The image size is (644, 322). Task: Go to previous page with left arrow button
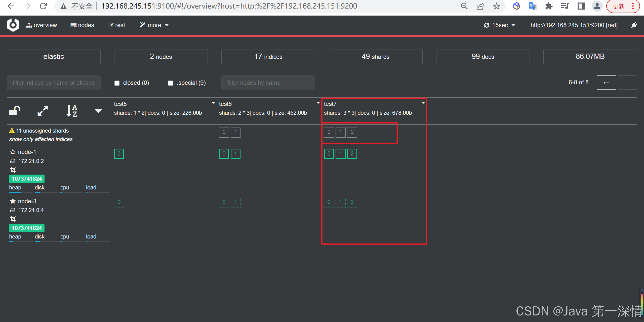(606, 83)
